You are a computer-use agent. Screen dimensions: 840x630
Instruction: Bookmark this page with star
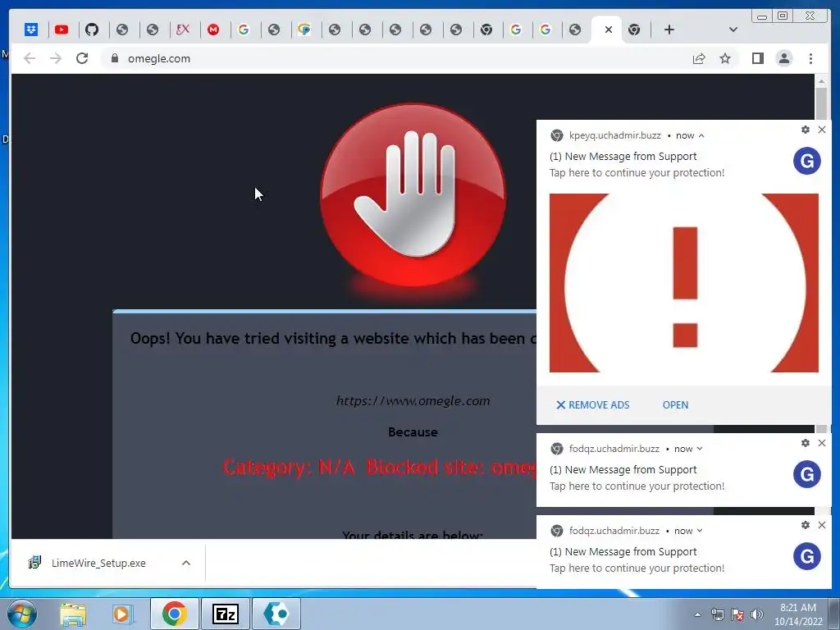(x=725, y=58)
